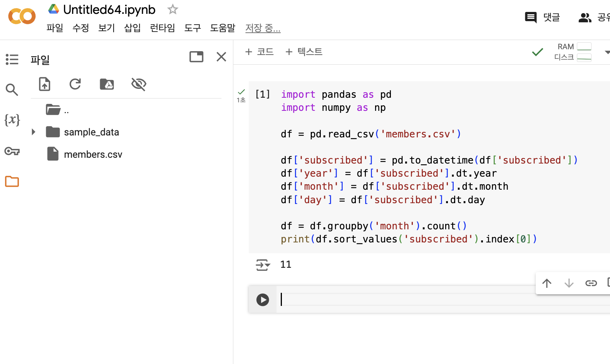Viewport: 610px width, 364px height.
Task: Open the 삽입 menu
Action: coord(132,28)
